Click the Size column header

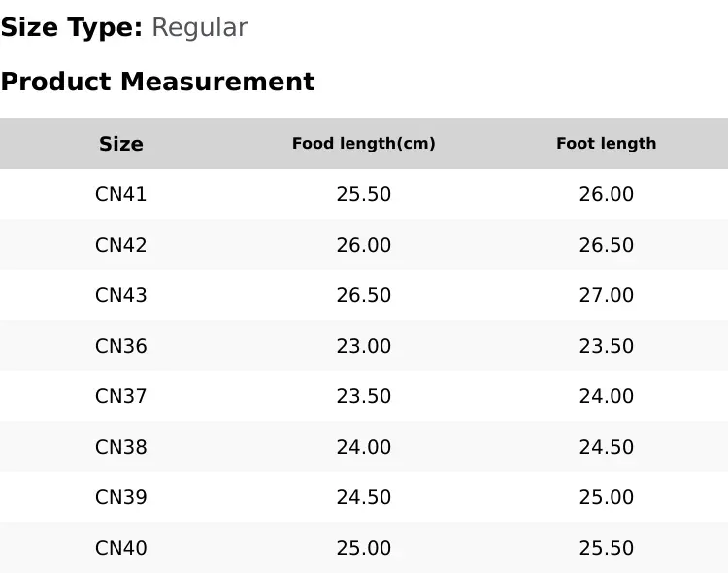120,144
